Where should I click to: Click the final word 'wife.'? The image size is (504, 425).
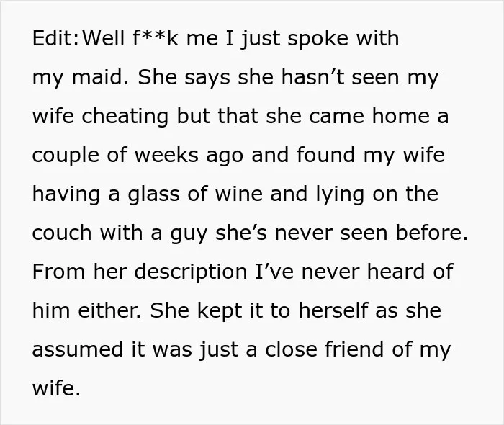click(56, 388)
